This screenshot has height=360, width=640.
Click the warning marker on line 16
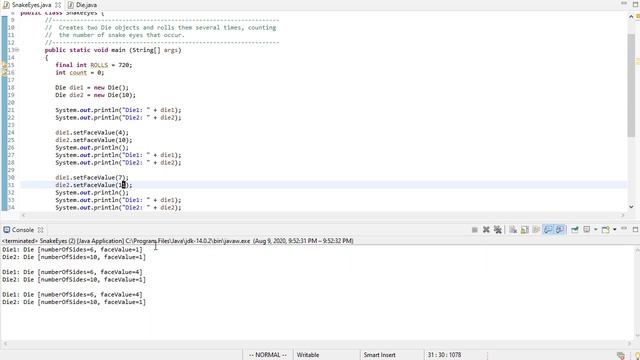click(4, 72)
